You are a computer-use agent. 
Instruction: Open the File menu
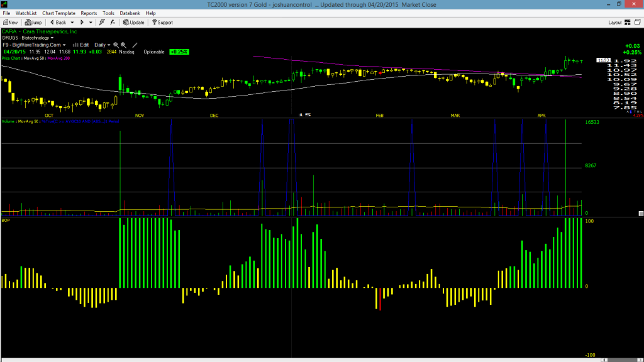pyautogui.click(x=6, y=13)
